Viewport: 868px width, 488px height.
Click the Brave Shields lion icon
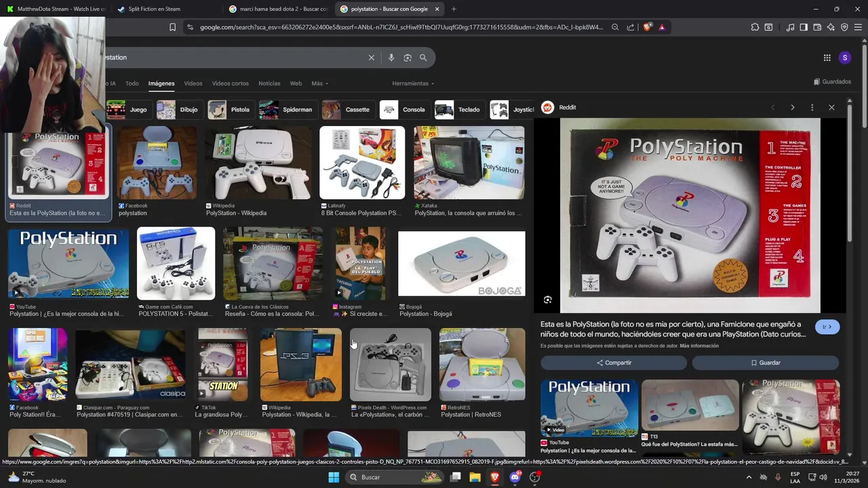point(648,27)
